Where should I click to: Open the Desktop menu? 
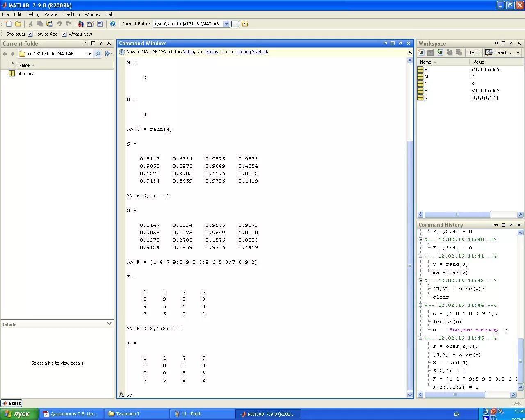tap(71, 14)
